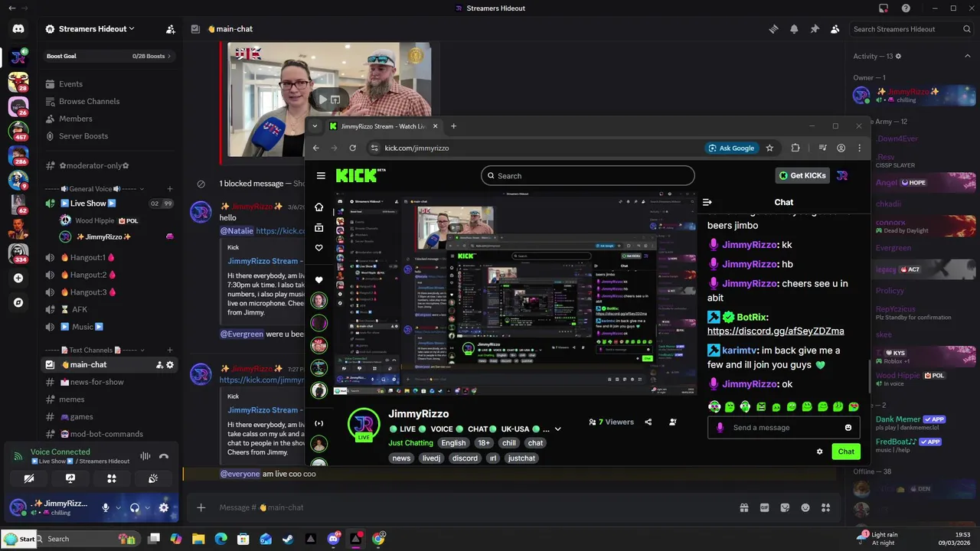Click the green Chat send button
980x551 pixels.
click(x=846, y=452)
